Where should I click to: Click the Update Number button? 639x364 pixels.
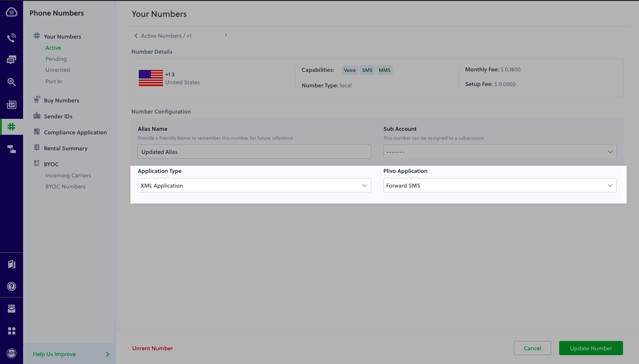(591, 348)
